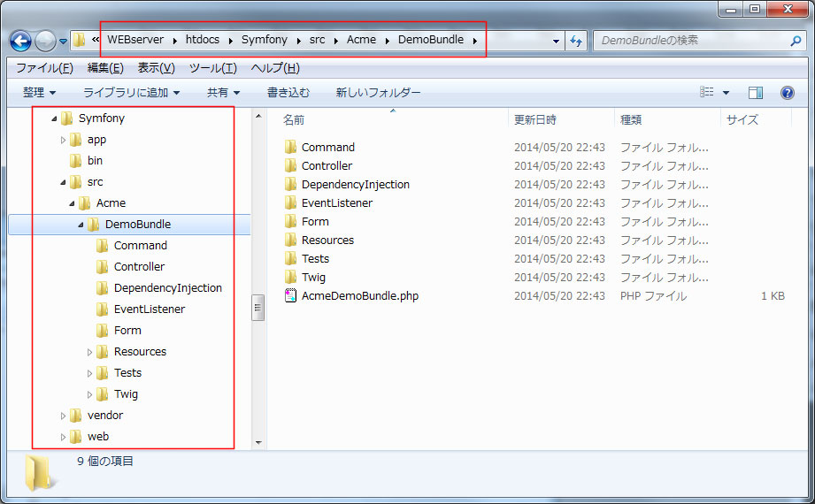Open the ファイル(F) menu
Viewport: 815px width, 504px height.
[x=45, y=68]
